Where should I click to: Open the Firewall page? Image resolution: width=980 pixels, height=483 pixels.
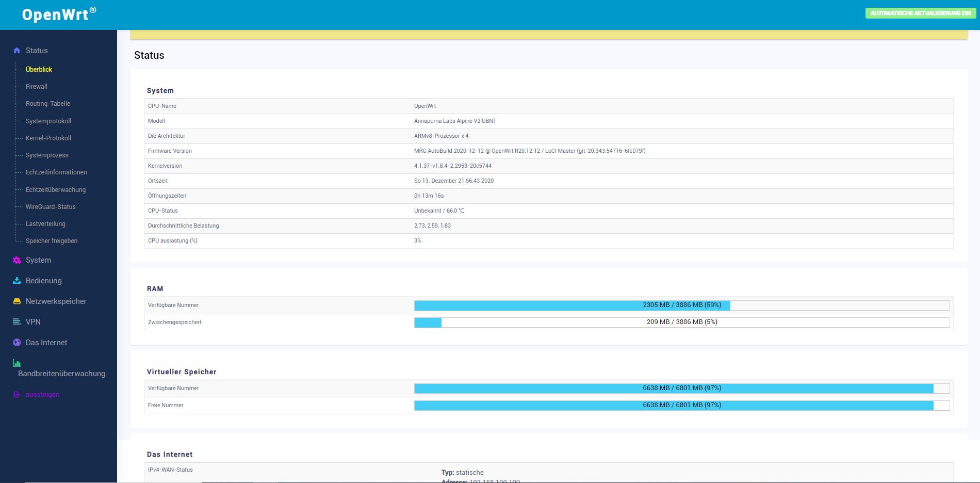pos(36,86)
